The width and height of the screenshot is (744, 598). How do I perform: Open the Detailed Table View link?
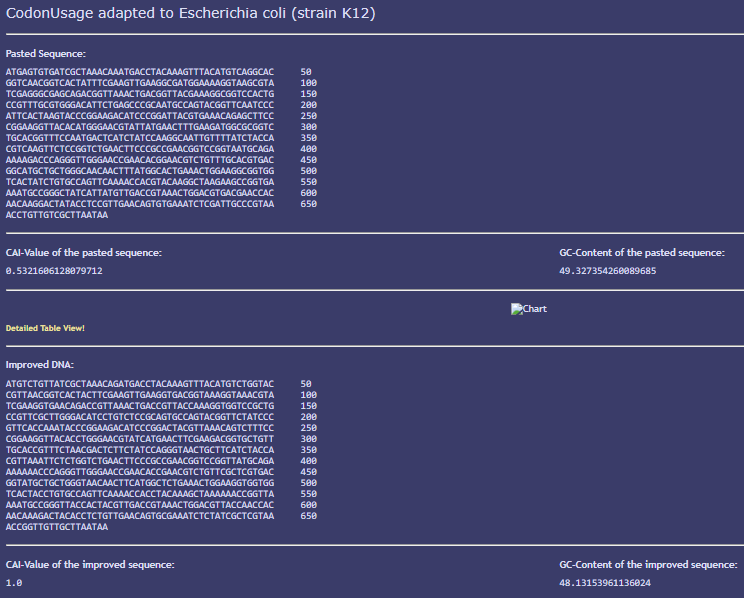45,328
